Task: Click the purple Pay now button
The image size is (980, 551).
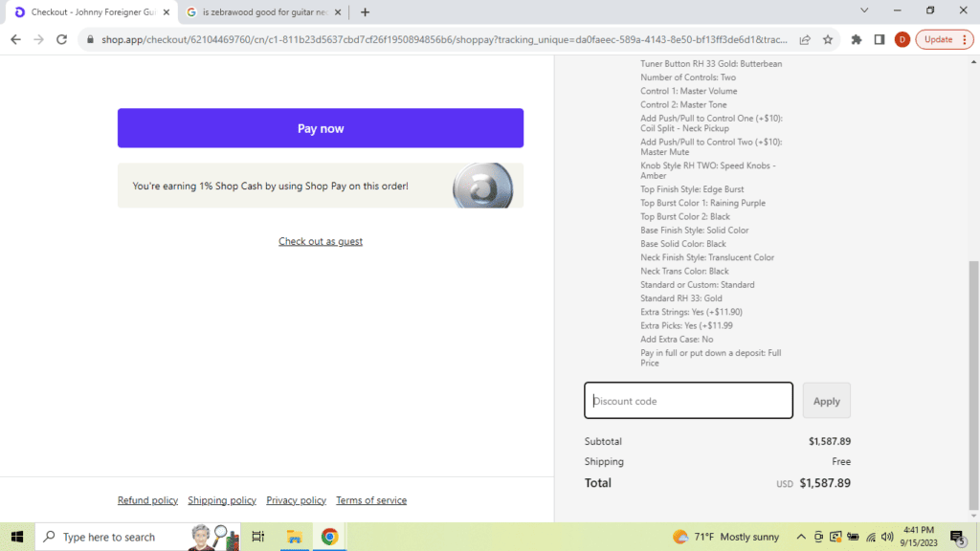Action: point(320,128)
